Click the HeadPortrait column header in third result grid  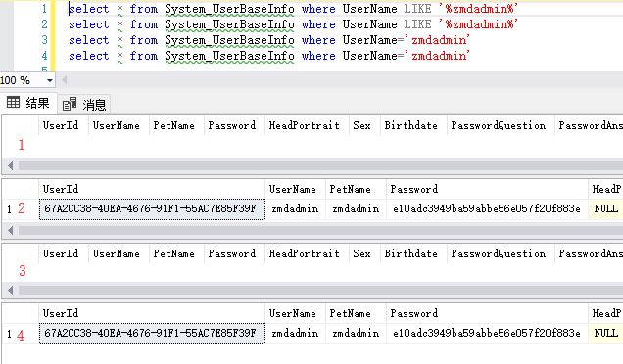[307, 253]
